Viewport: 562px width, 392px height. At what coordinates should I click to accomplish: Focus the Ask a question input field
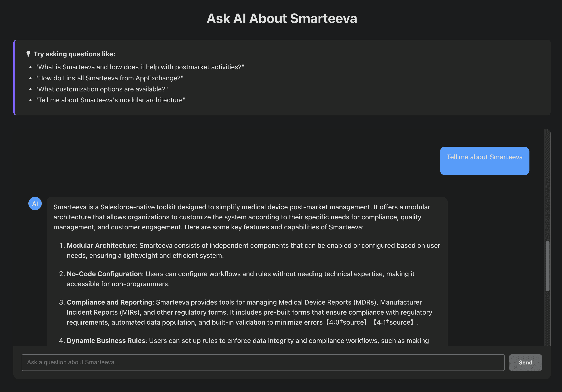[x=263, y=362]
